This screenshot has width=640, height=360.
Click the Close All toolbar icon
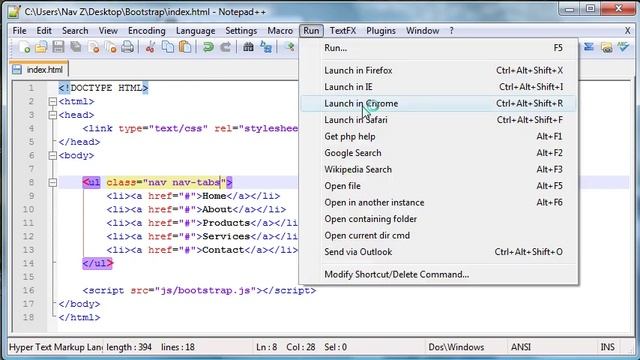pos(111,47)
